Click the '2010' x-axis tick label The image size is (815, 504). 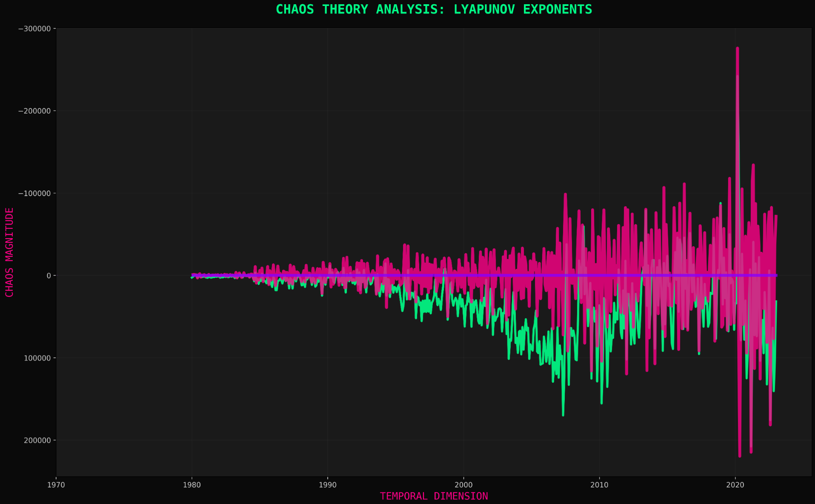click(599, 485)
